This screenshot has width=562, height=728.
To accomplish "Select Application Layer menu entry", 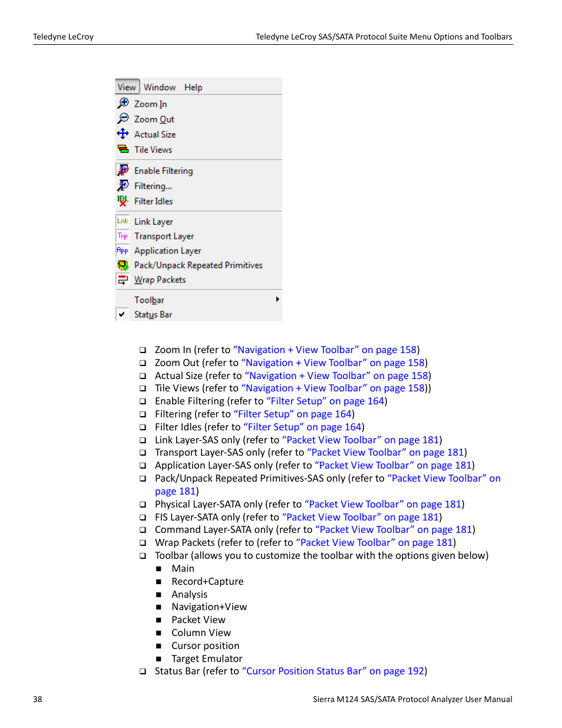I will [x=168, y=251].
